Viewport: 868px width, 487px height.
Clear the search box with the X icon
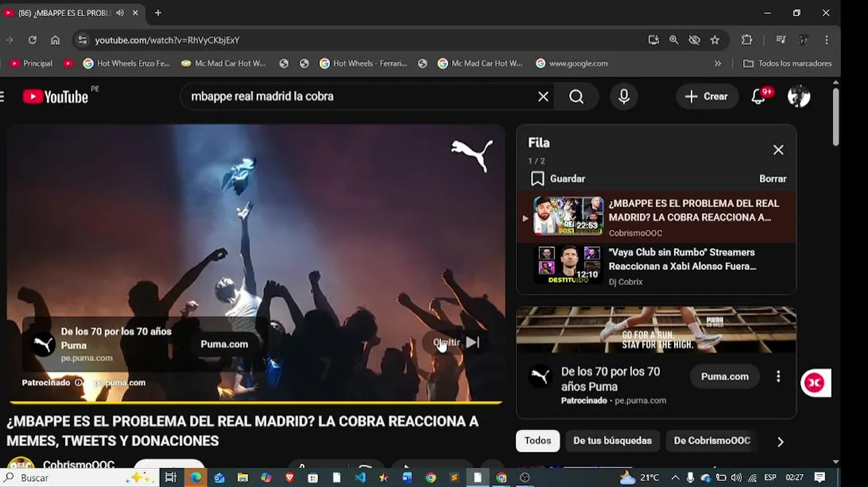(x=543, y=97)
